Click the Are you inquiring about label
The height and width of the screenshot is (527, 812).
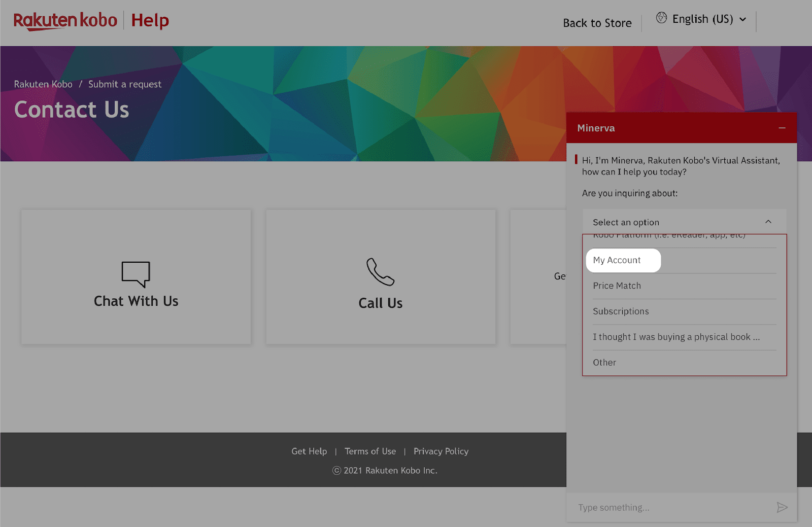[x=630, y=193]
